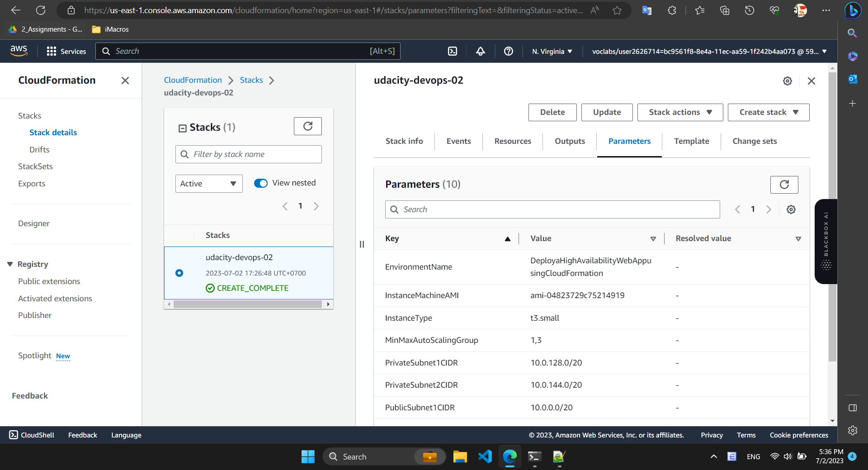Open the CloudShell terminal icon in the toolbar

453,51
